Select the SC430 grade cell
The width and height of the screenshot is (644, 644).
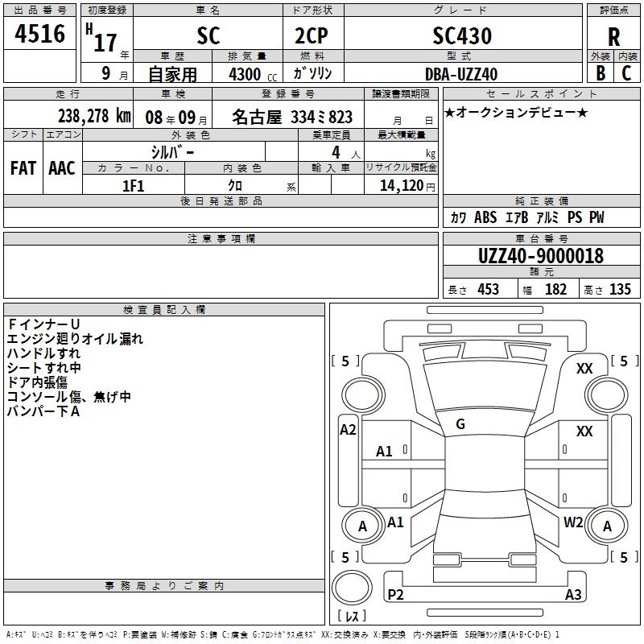pos(462,36)
